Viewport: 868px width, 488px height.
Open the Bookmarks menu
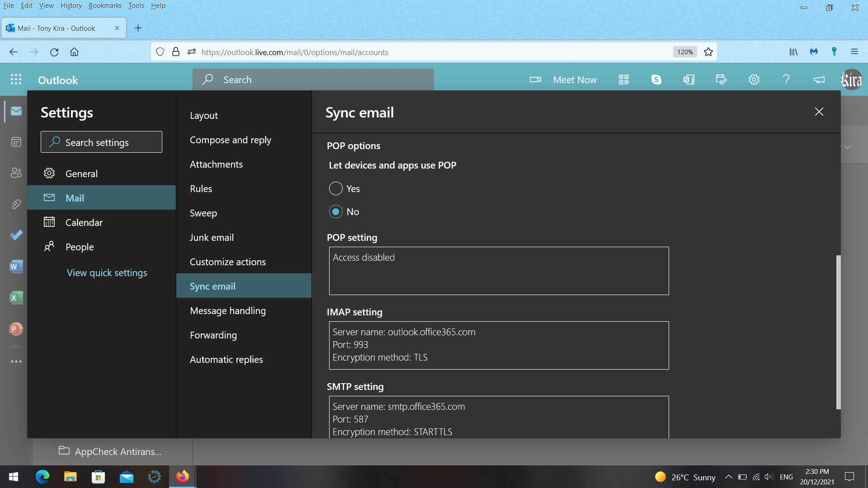tap(105, 5)
